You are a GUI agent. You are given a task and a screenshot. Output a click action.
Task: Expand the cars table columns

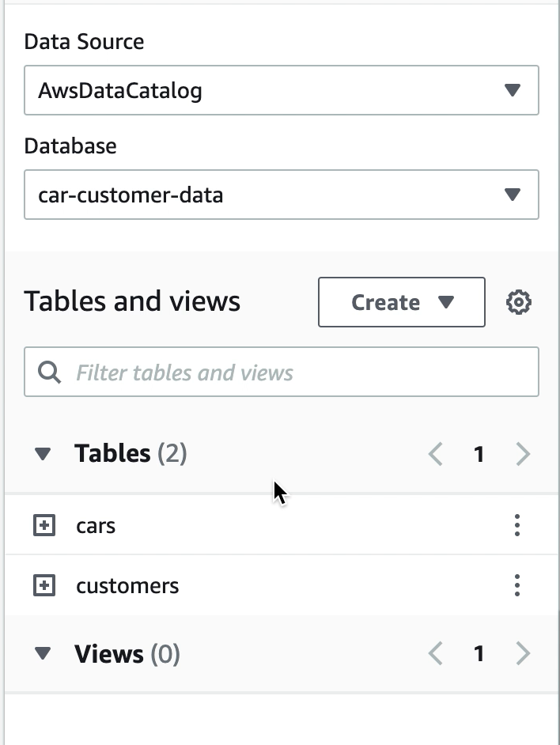tap(44, 525)
